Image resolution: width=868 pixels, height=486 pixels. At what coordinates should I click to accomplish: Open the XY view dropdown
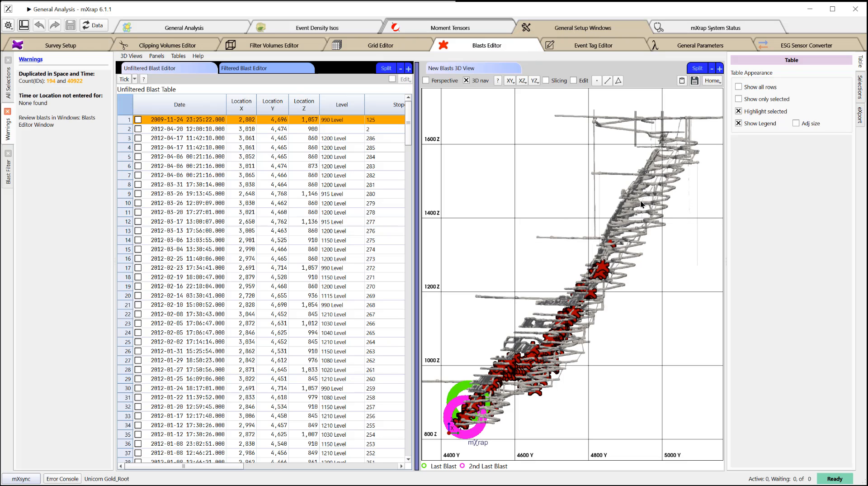(510, 81)
